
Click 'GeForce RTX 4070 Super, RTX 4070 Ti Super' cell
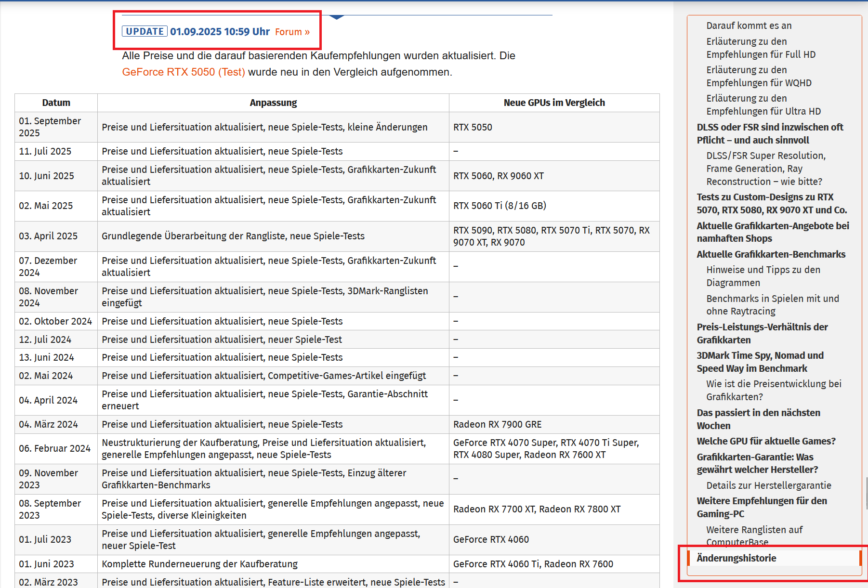pyautogui.click(x=554, y=448)
